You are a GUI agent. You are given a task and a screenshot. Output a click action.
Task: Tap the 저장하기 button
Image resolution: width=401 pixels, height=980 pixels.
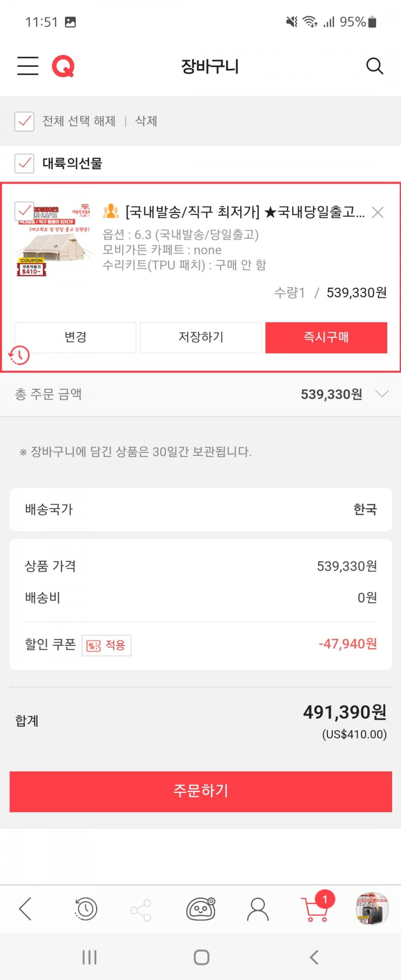201,337
